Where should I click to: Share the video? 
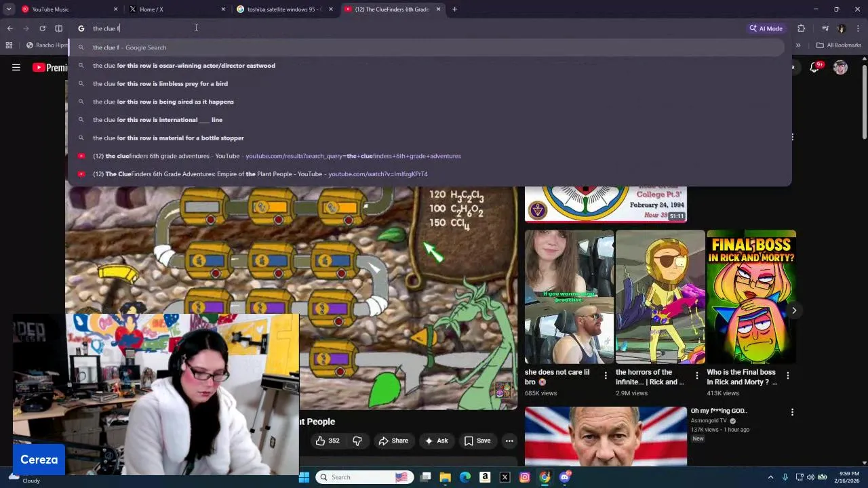coord(393,441)
